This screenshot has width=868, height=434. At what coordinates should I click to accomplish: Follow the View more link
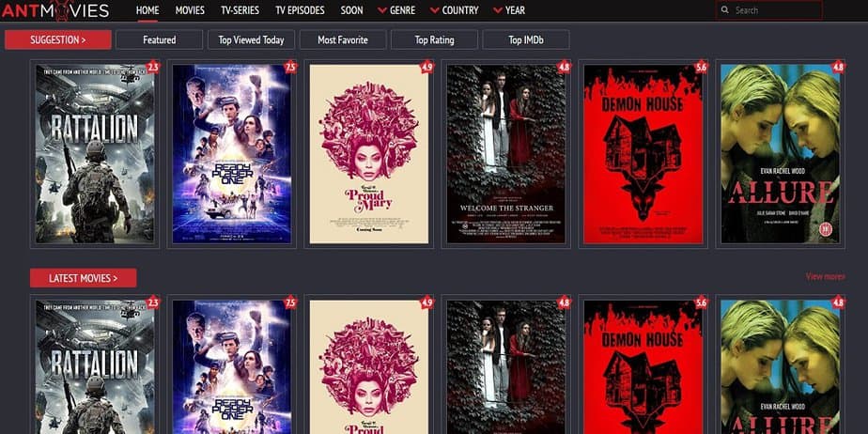826,277
